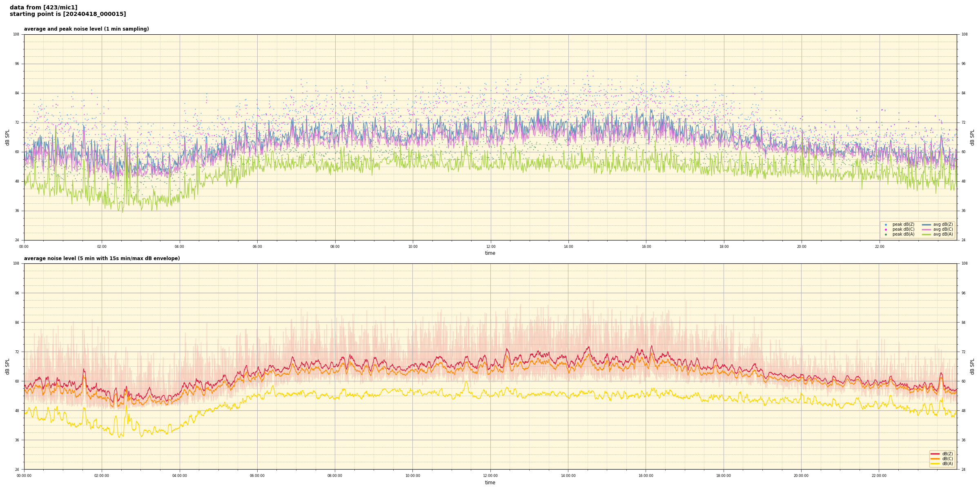Click the 06:00:00 tick label on the bottom chart
The width and height of the screenshot is (980, 490).
[257, 476]
